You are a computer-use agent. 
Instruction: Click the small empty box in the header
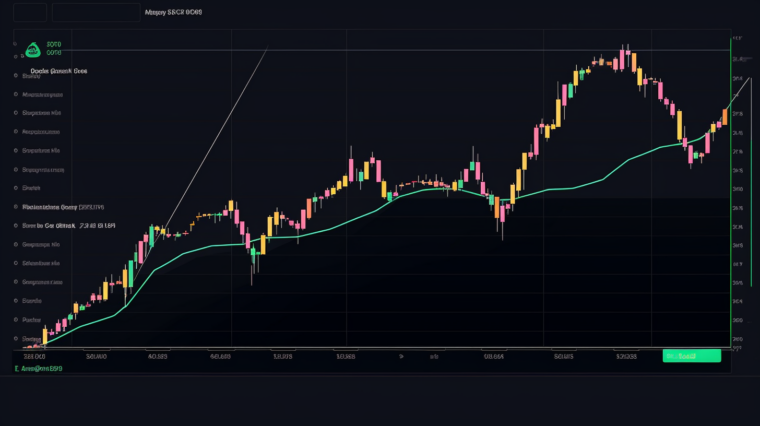tap(32, 12)
